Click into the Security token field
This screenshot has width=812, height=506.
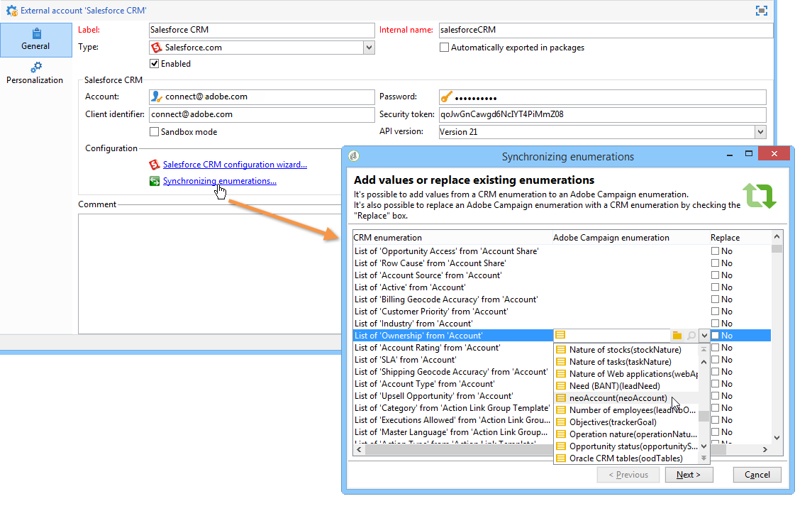pyautogui.click(x=602, y=114)
